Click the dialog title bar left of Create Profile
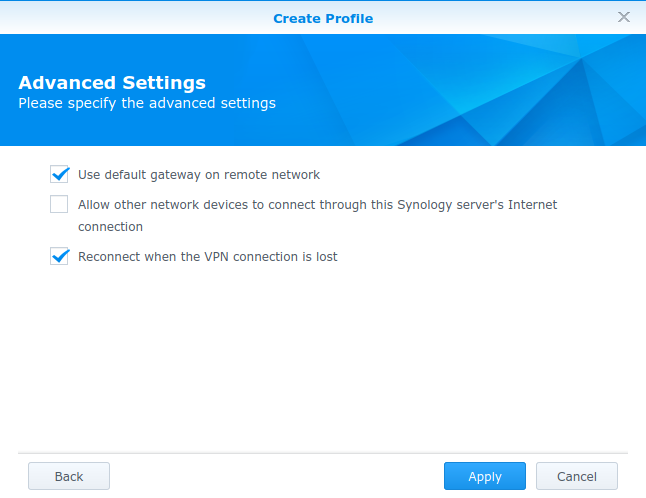Image resolution: width=646 pixels, height=498 pixels. pos(136,18)
